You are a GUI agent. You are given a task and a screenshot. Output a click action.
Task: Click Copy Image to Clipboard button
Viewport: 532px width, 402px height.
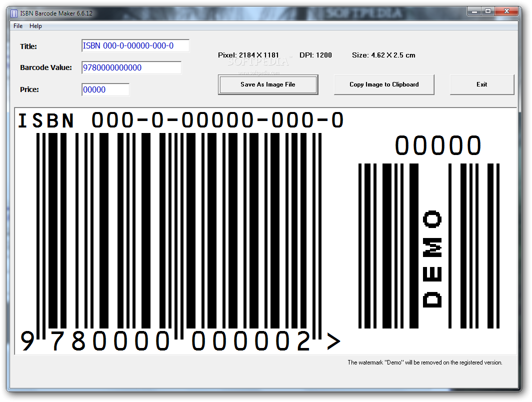[x=384, y=84]
